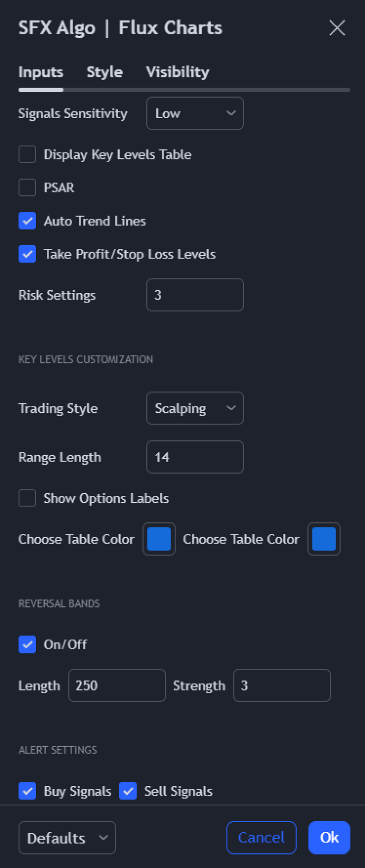Viewport: 365px width, 868px height.
Task: Open the Defaults dropdown menu
Action: [67, 837]
